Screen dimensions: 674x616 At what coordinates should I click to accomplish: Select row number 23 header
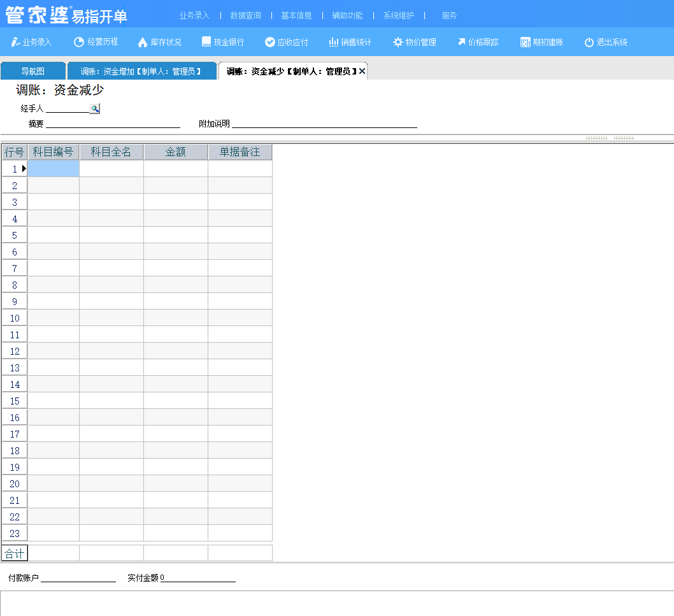[x=15, y=533]
